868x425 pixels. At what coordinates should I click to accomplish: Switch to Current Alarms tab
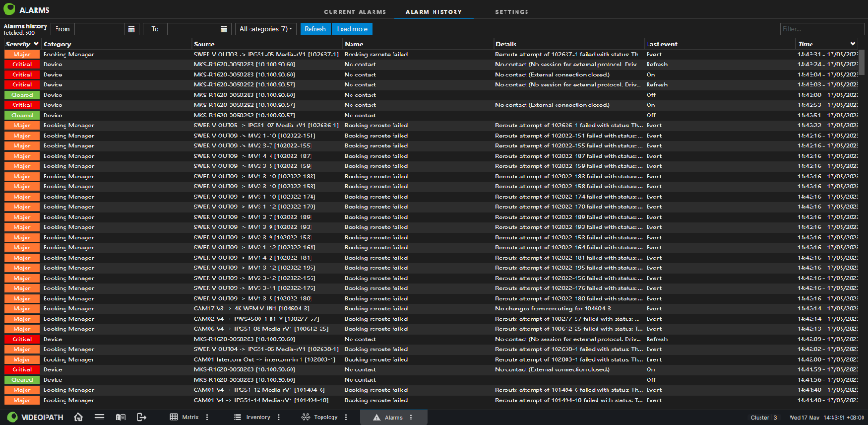355,12
